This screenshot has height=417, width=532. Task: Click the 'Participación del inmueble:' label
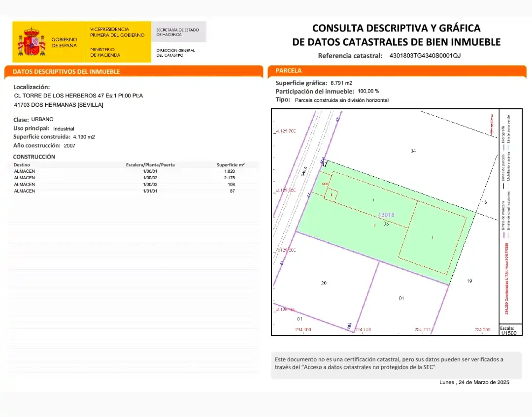315,92
